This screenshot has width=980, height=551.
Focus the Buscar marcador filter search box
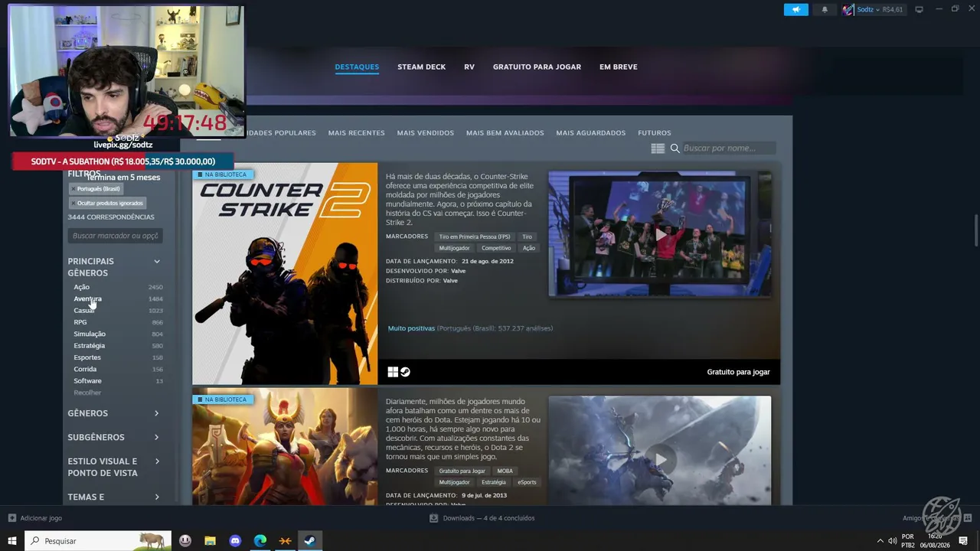[115, 236]
